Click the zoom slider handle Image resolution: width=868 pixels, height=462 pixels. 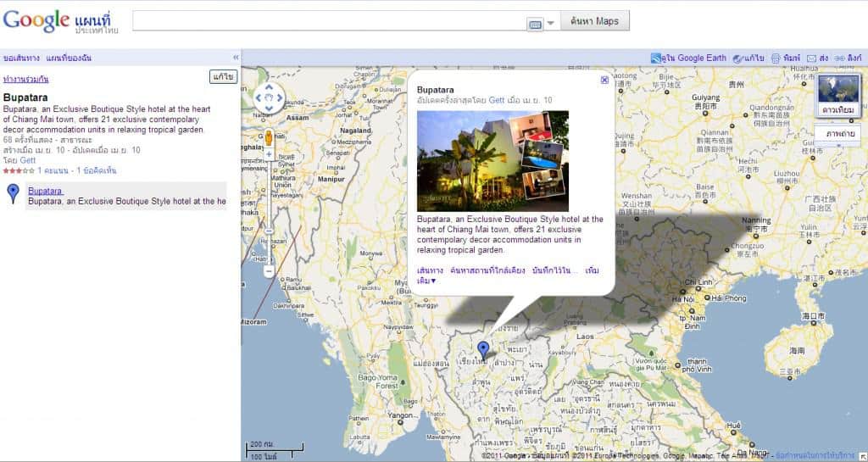tap(269, 231)
